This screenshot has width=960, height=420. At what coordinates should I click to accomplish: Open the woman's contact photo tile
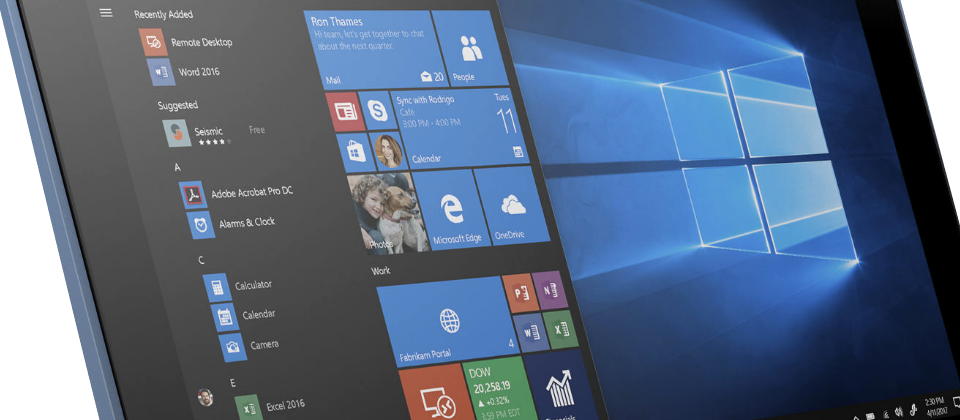388,150
